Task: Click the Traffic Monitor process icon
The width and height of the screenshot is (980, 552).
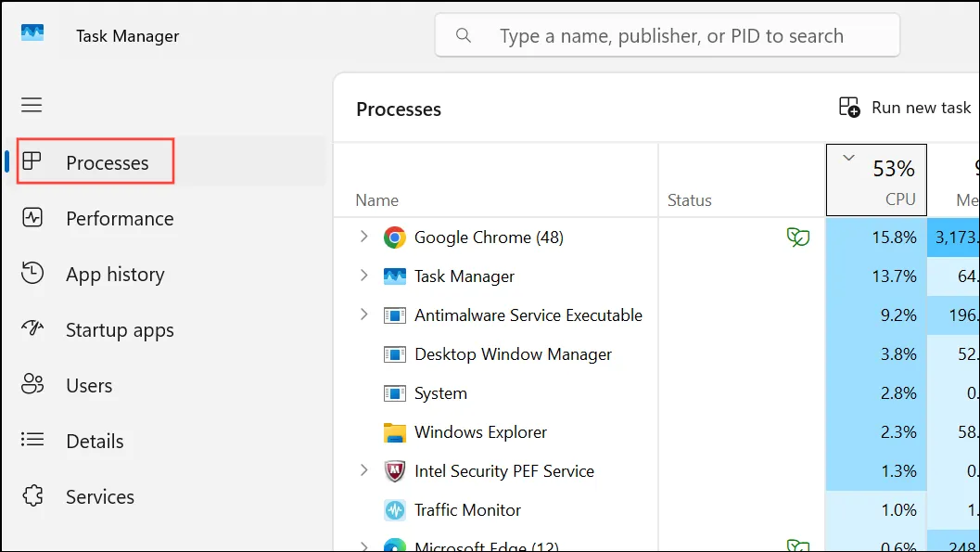Action: pyautogui.click(x=394, y=510)
